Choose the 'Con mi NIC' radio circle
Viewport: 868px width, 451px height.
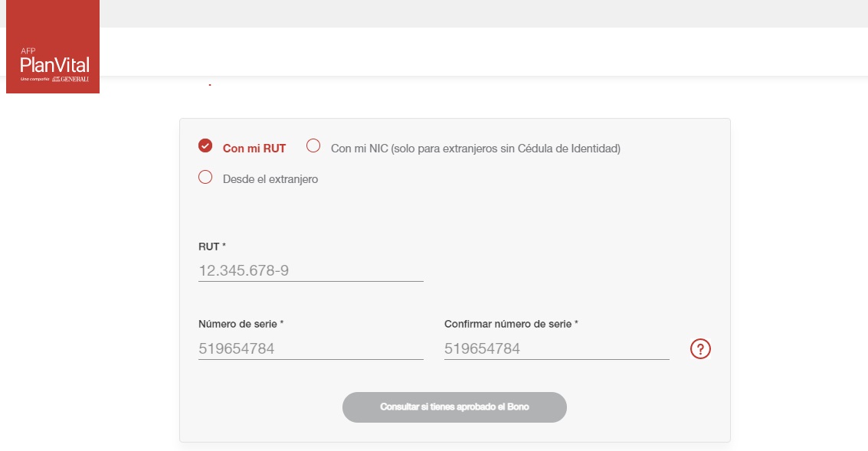click(313, 146)
